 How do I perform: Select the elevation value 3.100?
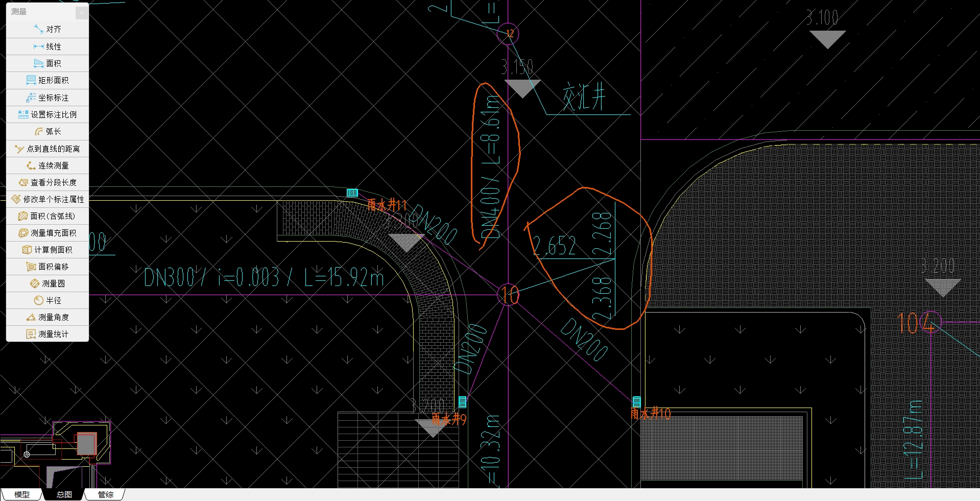822,18
